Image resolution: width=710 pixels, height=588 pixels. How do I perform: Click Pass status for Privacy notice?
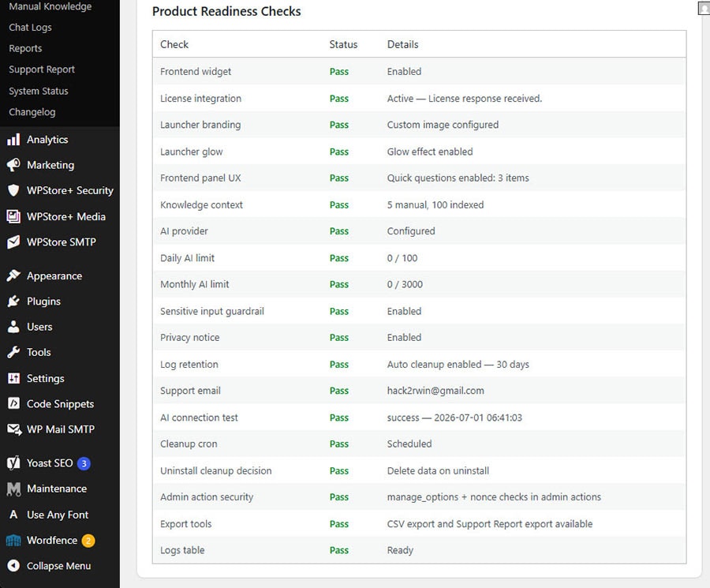point(339,338)
